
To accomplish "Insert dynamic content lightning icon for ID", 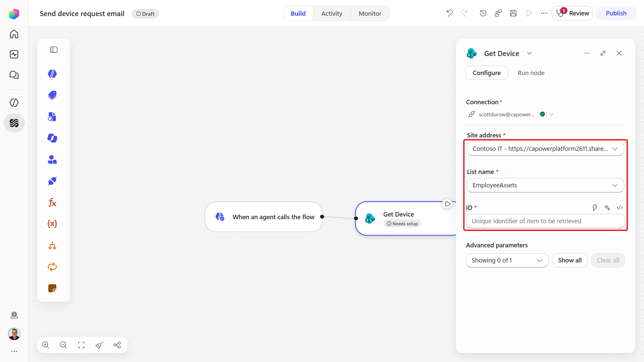I will point(595,208).
